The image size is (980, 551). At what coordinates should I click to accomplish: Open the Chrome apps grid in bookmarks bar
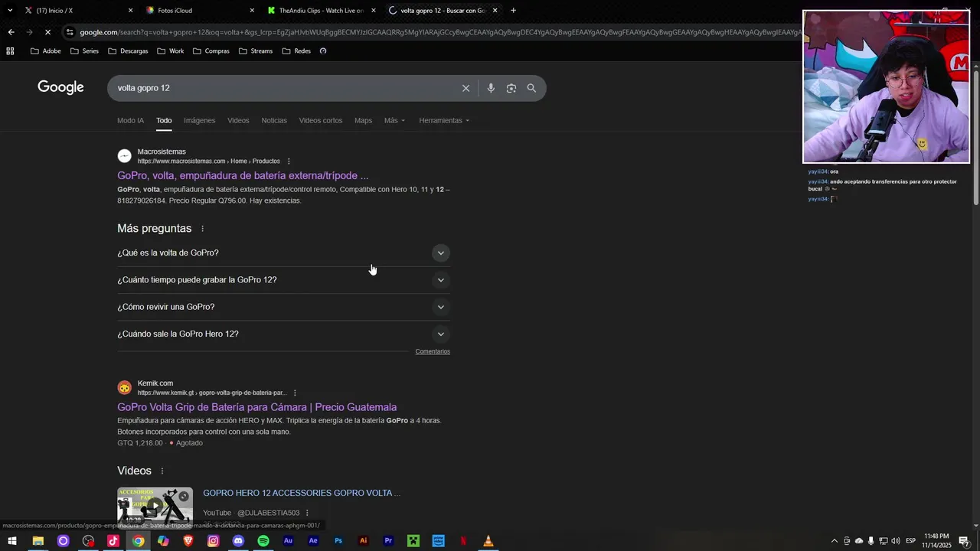(10, 51)
